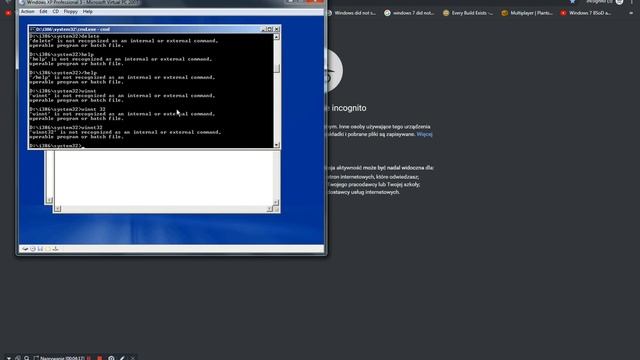Open 'Windows did not s...' bookmark
This screenshot has height=360, width=640.
point(351,13)
